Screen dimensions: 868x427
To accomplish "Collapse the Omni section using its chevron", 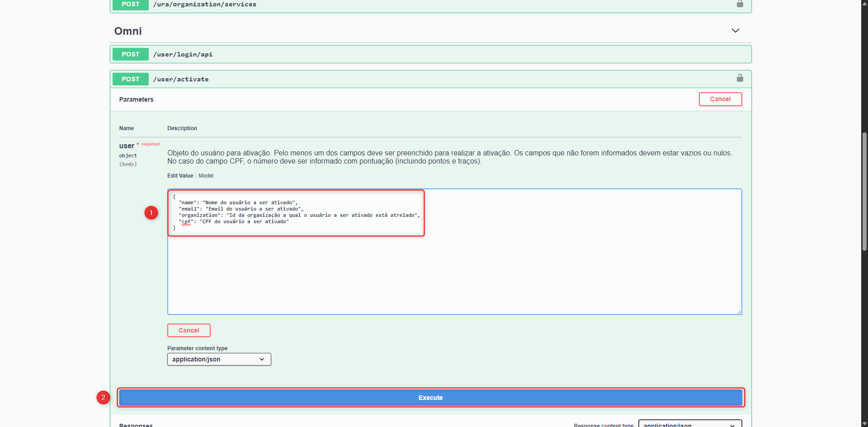I will point(735,30).
